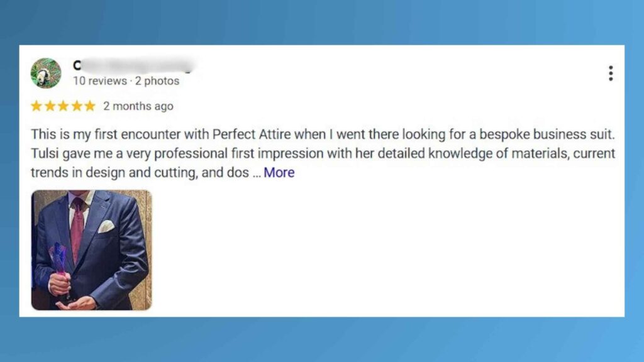Viewport: 644px width, 362px height.
Task: Click the third gold rating star
Action: [63, 106]
